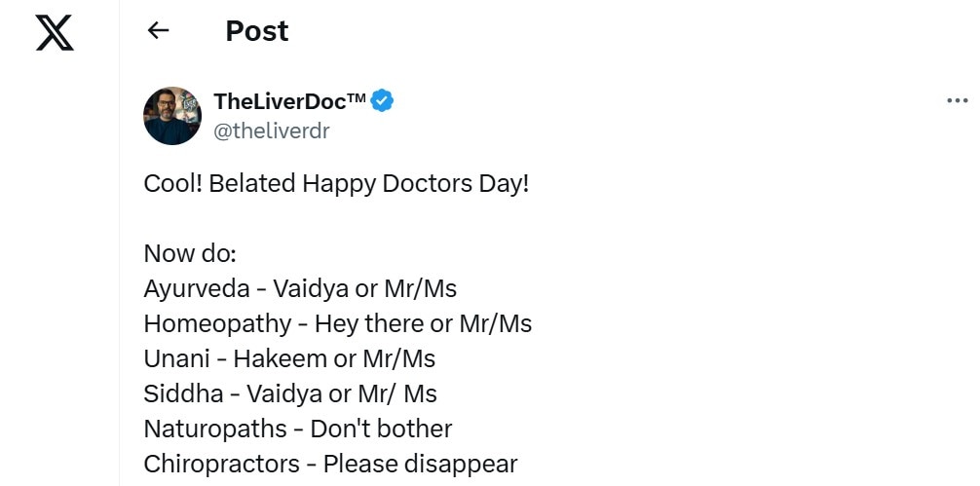This screenshot has height=486, width=980.
Task: Click the word 'Chiropractors' in the post
Action: pos(221,465)
